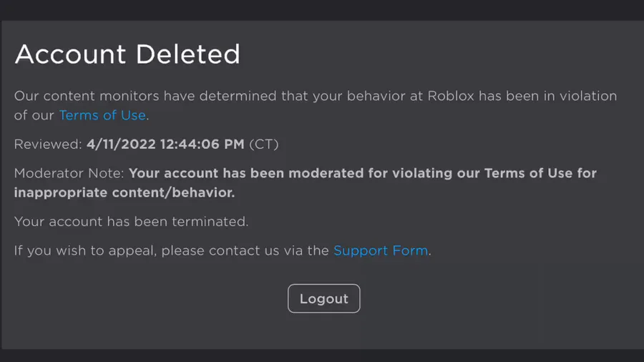Click the Logout button
Image resolution: width=644 pixels, height=362 pixels.
pyautogui.click(x=323, y=298)
